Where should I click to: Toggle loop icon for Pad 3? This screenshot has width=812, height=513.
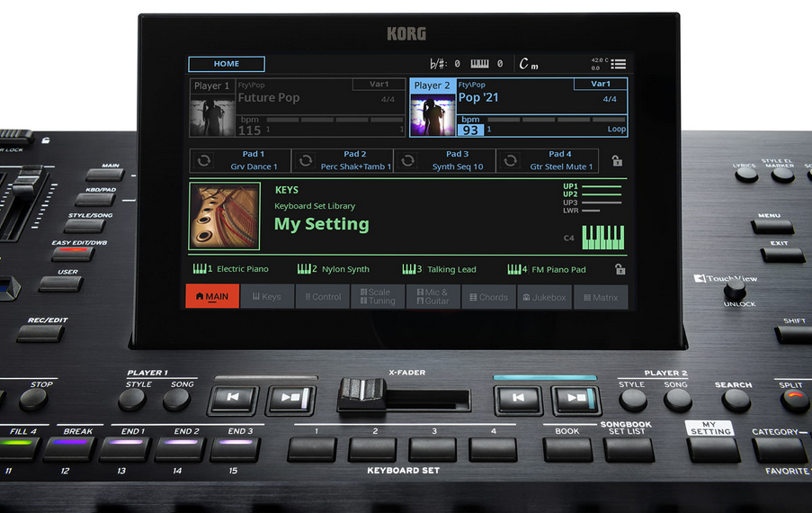pyautogui.click(x=407, y=160)
